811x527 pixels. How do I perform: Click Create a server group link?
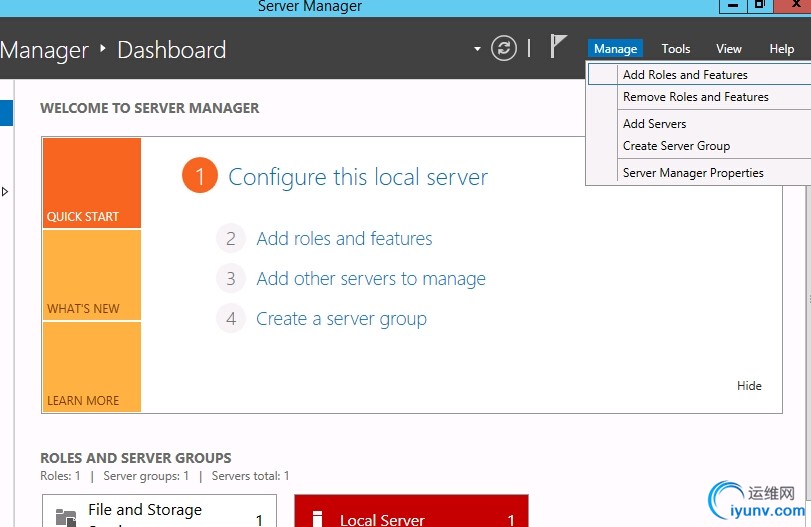point(341,319)
